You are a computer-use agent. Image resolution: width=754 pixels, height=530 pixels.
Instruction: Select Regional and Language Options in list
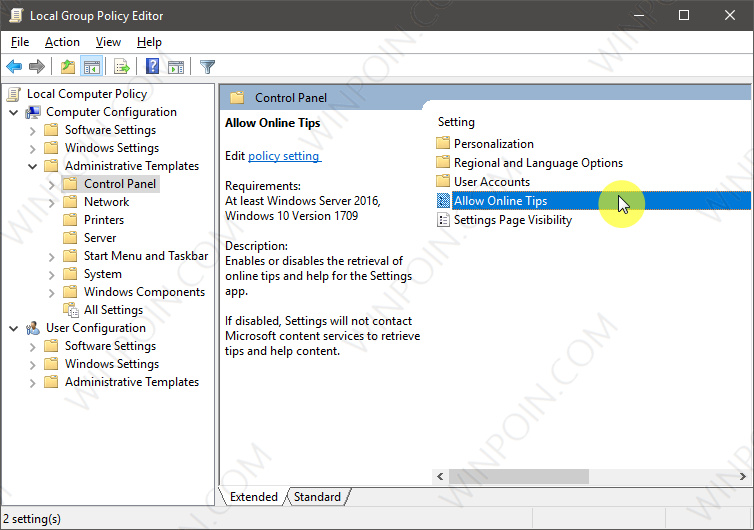coord(539,163)
